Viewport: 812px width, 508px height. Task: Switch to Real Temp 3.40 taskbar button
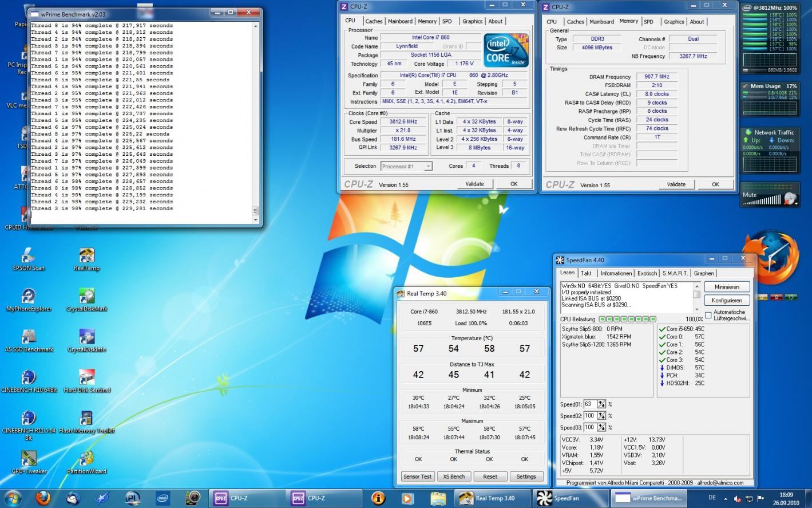(x=493, y=498)
